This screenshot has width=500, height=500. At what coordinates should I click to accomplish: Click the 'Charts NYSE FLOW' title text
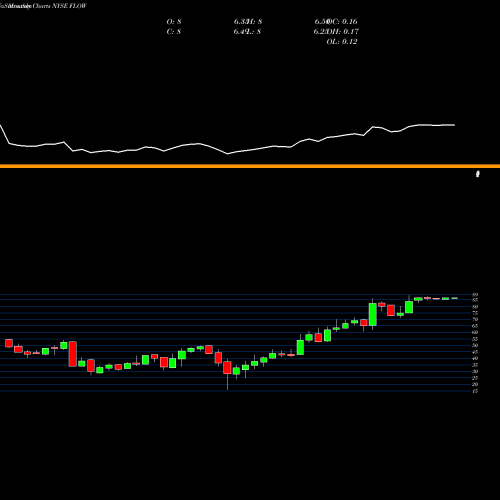coord(60,6)
